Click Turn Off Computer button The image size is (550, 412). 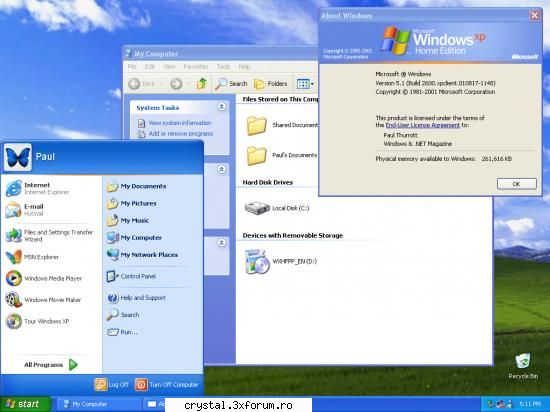[x=167, y=385]
